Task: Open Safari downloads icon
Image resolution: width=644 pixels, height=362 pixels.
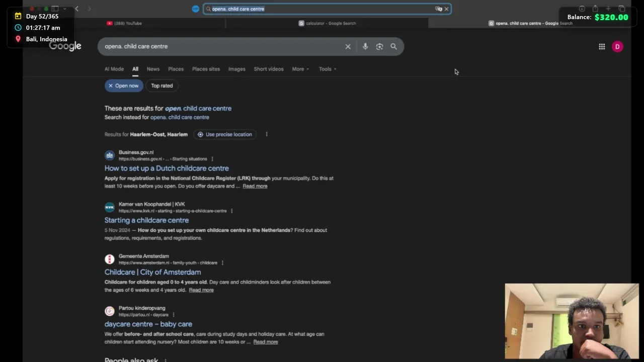Action: (x=582, y=9)
